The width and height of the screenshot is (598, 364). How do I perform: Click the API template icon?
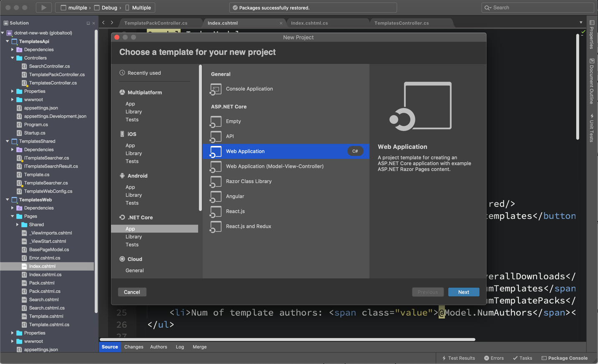click(216, 136)
